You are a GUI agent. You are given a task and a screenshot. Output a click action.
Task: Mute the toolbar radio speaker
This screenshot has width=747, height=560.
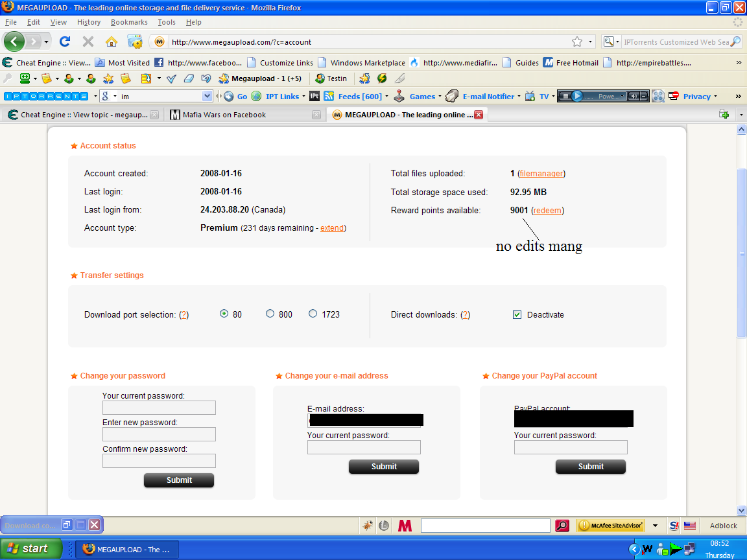click(634, 96)
